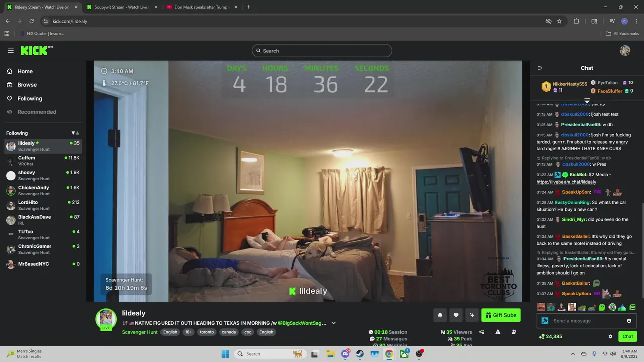Viewport: 644px width, 362px height.
Task: Click the chat identity badge icon in message box
Action: 545,321
